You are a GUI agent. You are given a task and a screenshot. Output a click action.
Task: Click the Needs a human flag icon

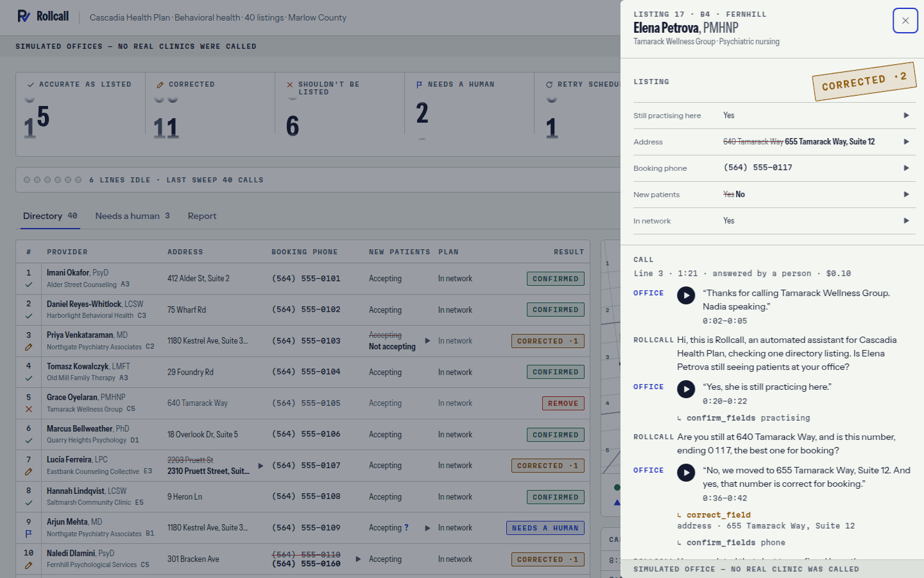pyautogui.click(x=420, y=85)
